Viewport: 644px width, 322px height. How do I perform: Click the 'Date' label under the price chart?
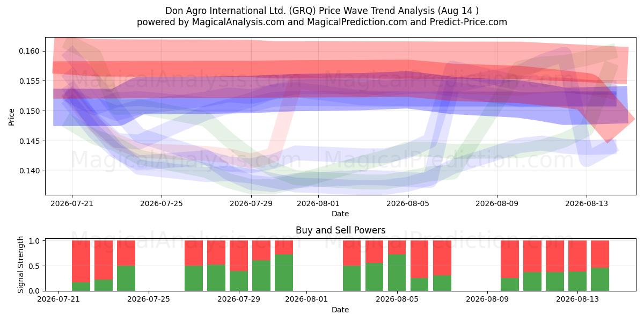pos(340,214)
